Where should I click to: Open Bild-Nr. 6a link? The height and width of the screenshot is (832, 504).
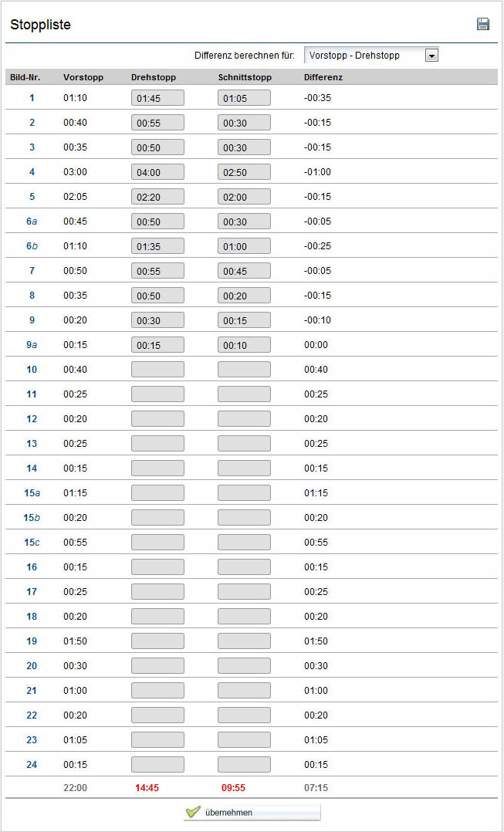pos(32,222)
